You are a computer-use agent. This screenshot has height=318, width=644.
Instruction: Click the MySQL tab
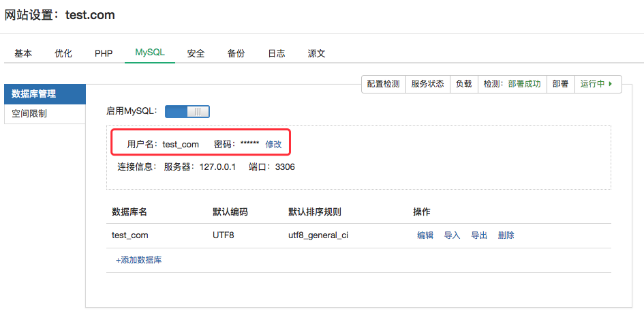click(150, 53)
